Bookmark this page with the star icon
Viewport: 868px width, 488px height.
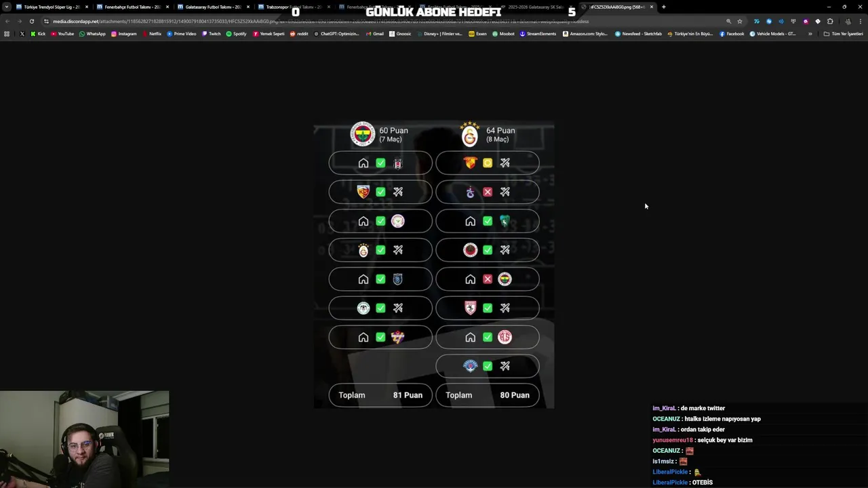tap(740, 21)
